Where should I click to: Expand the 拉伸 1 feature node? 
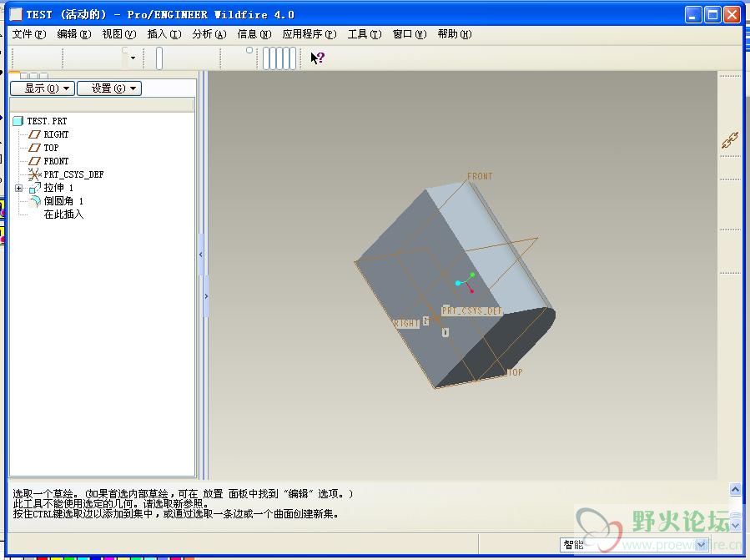point(18,188)
